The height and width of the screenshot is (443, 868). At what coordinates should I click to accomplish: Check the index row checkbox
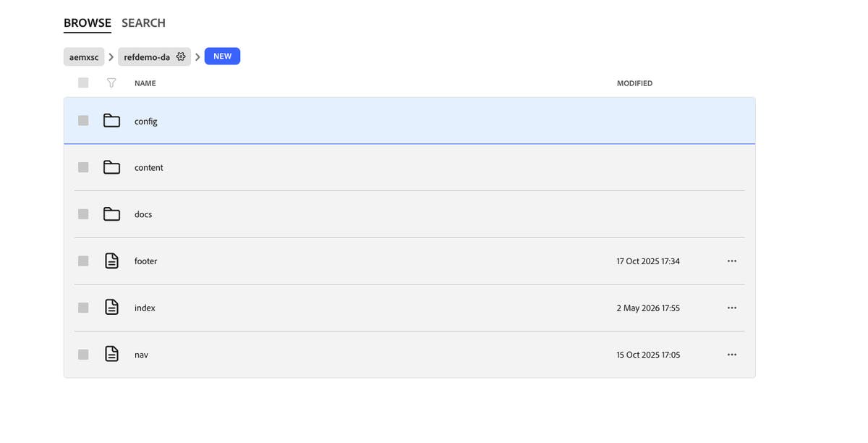[83, 308]
